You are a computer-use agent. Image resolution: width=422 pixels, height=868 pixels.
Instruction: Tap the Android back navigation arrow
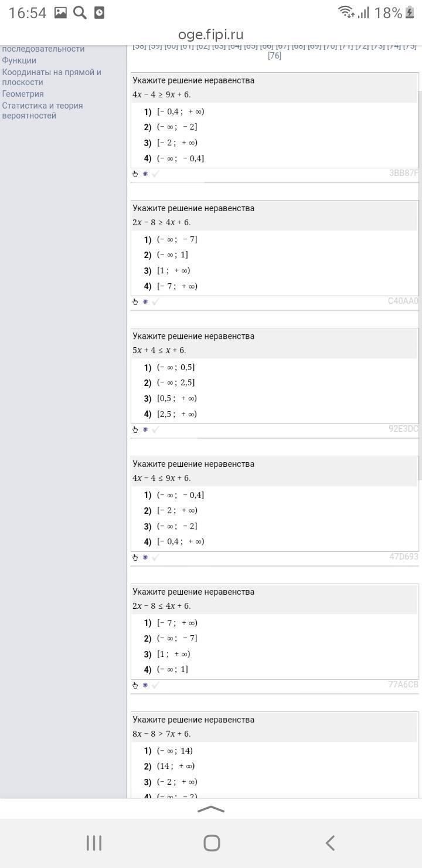(330, 843)
